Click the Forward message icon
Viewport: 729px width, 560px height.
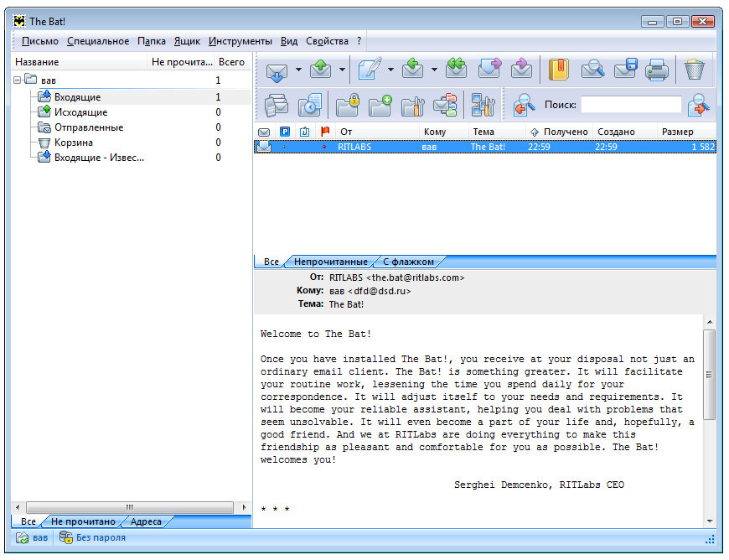(x=489, y=70)
